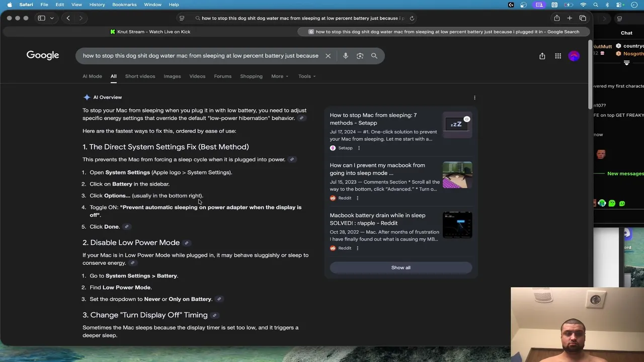Check battery status in the menu bar
This screenshot has width=644, height=362.
click(x=569, y=5)
